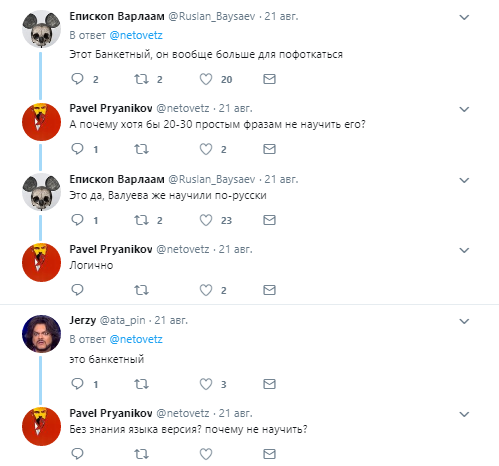Open the chevron menu on the "Логично" tweet
Viewport: 499px width, 466px height.
[x=464, y=250]
